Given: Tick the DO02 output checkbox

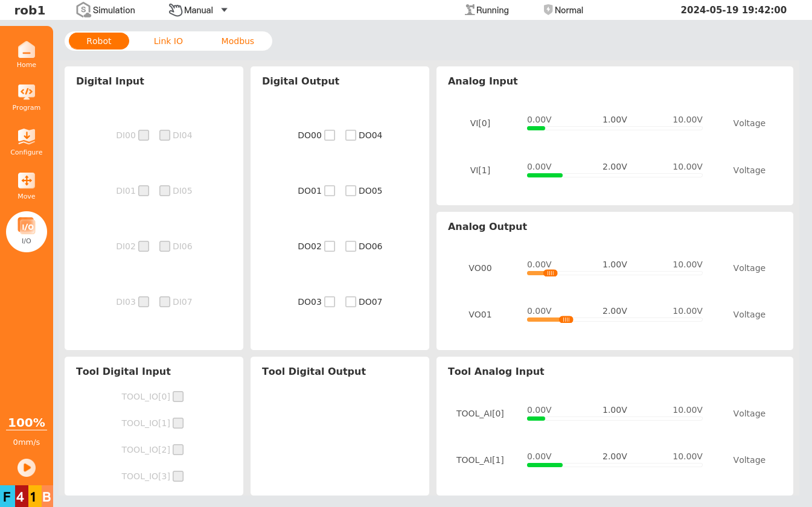Looking at the screenshot, I should click(x=330, y=246).
